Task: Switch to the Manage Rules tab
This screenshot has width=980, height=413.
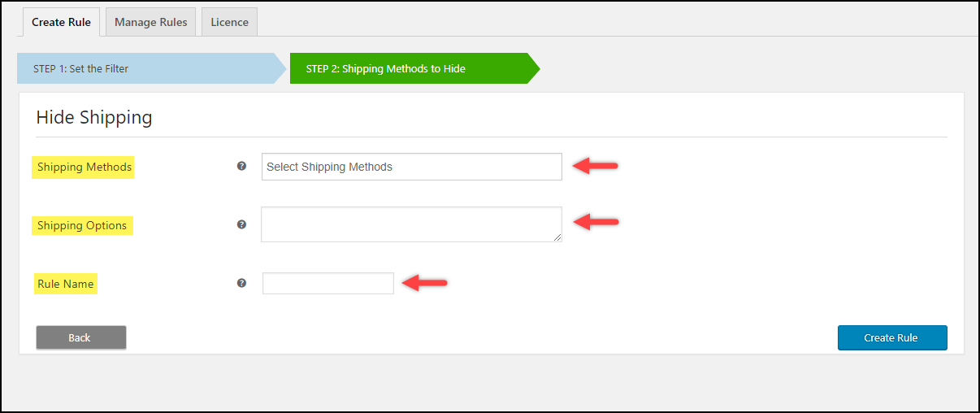Action: (151, 22)
